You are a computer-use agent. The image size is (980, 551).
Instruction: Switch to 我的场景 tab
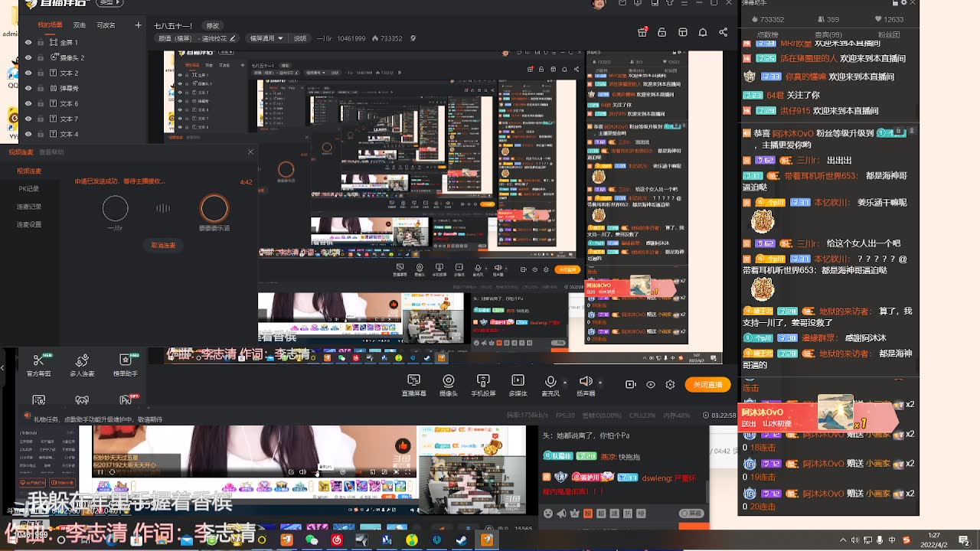pos(51,25)
